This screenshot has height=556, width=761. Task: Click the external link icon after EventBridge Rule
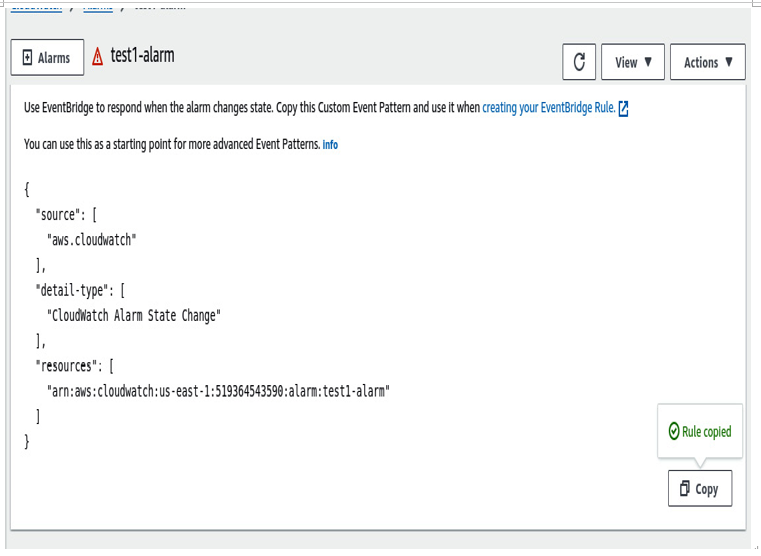coord(624,109)
